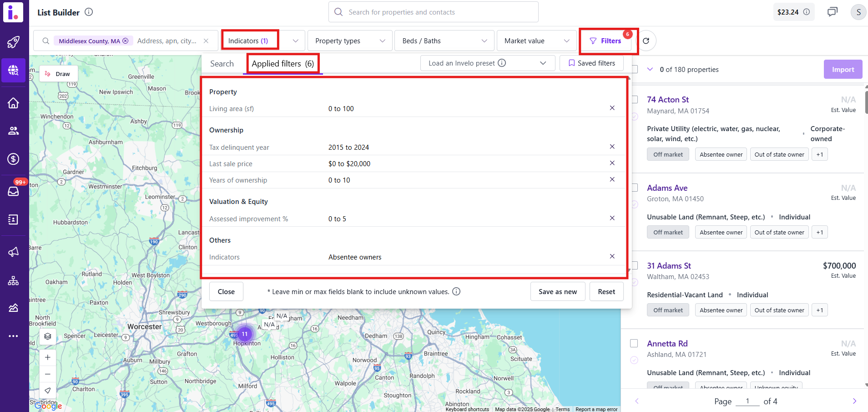868x412 pixels.
Task: Select the Annetta Rd property checkbox
Action: pos(634,343)
